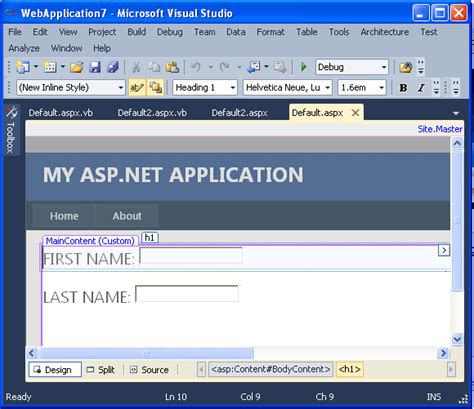Switch to Source view
474x409 pixels.
coord(149,370)
